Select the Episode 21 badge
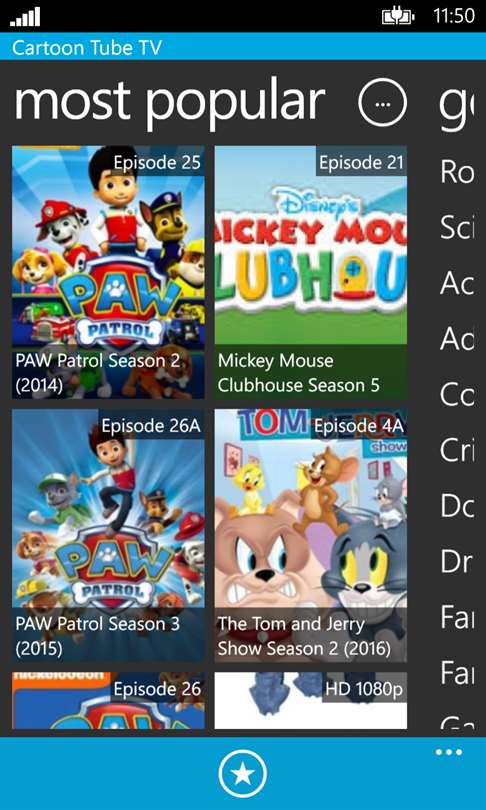The height and width of the screenshot is (810, 486). click(x=361, y=162)
